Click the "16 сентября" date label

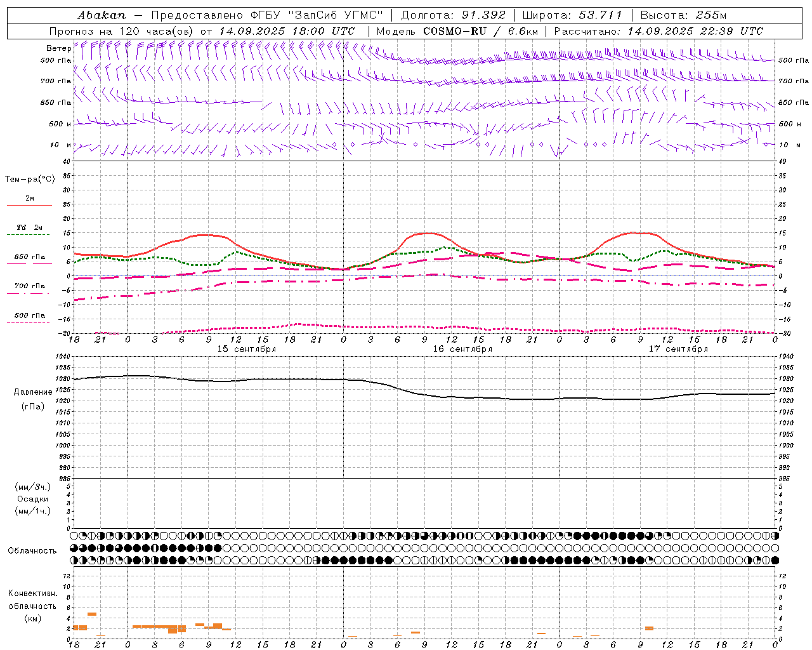tap(462, 349)
